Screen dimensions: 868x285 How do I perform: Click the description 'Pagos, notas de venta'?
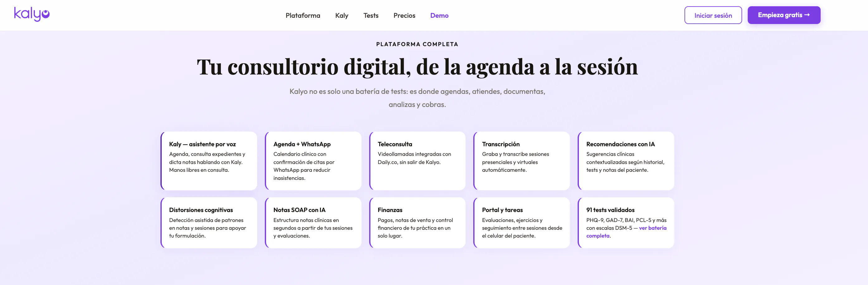(x=415, y=228)
